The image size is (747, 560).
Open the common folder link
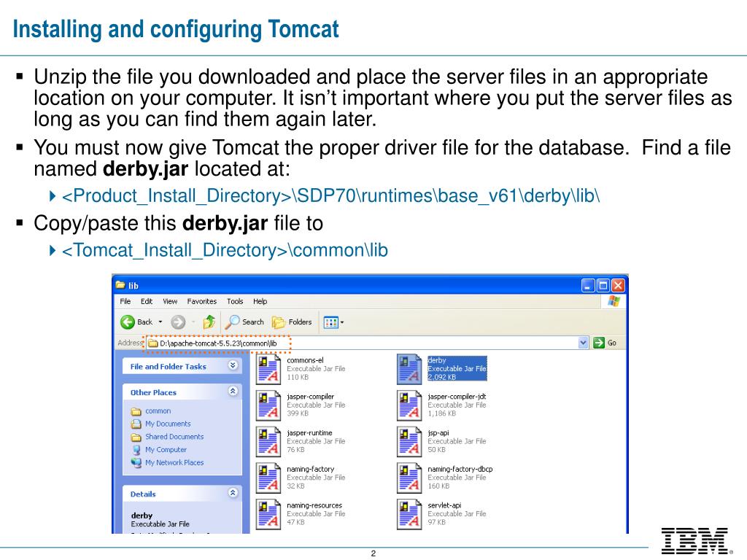[158, 411]
